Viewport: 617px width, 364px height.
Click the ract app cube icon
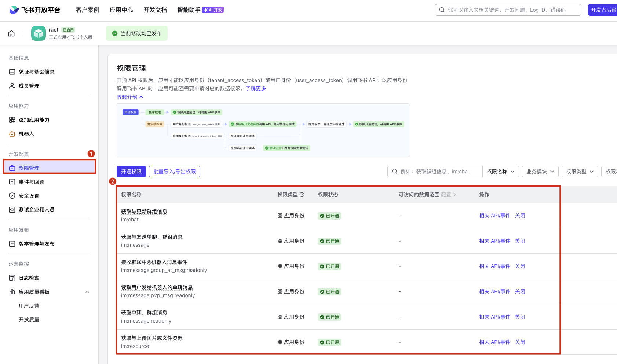pyautogui.click(x=39, y=33)
